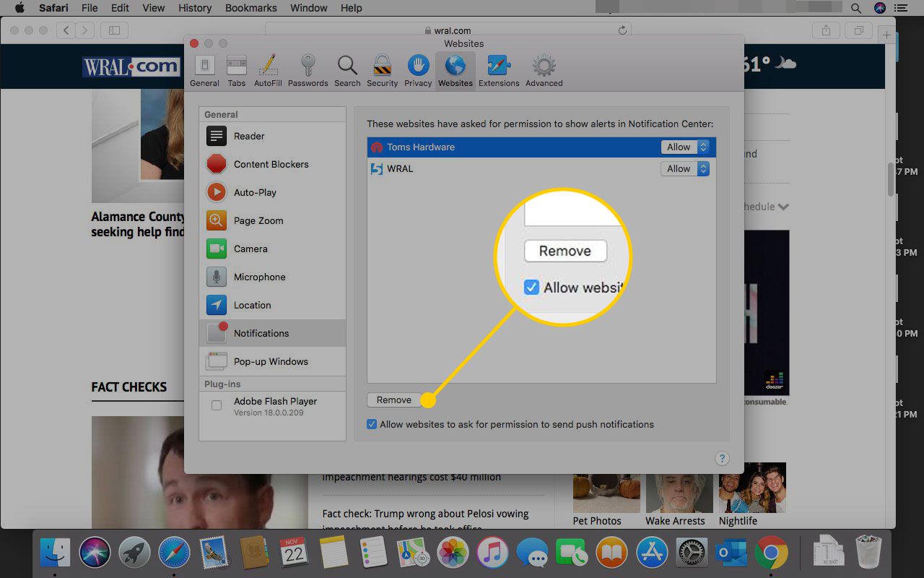Click the Safari forward arrow
This screenshot has height=578, width=924.
click(85, 30)
